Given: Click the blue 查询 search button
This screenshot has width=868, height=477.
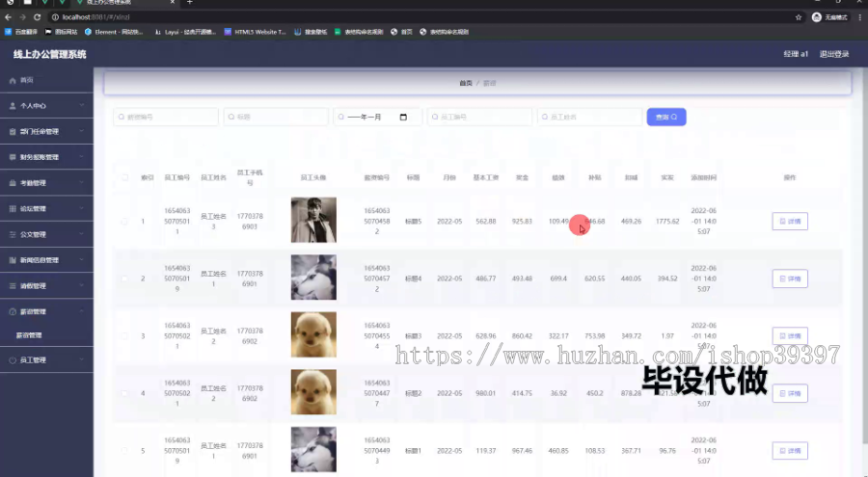Looking at the screenshot, I should tap(666, 117).
